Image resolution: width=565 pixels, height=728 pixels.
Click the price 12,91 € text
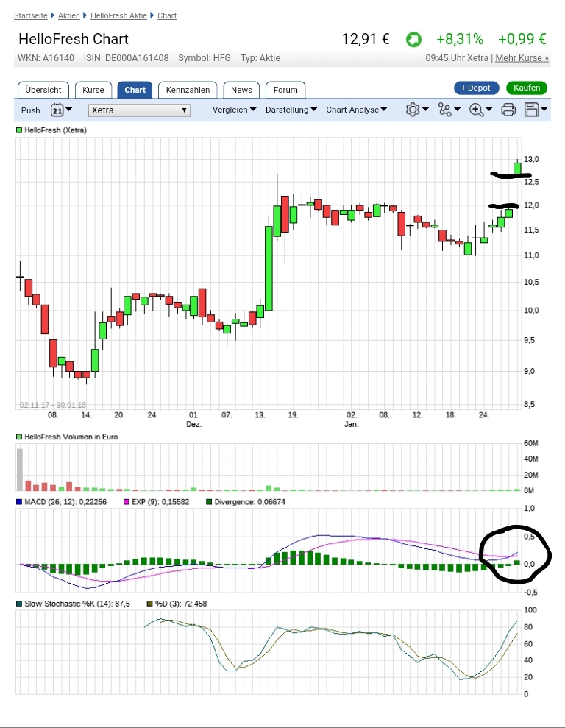coord(366,39)
